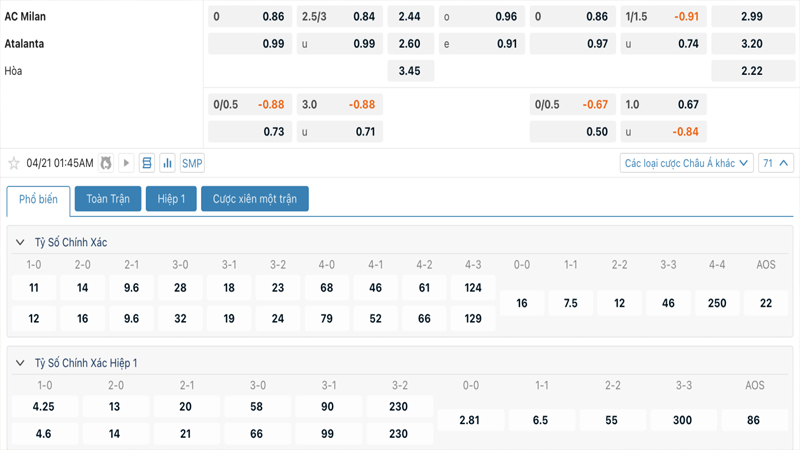
Task: Open the scoreboard list icon
Action: click(147, 163)
